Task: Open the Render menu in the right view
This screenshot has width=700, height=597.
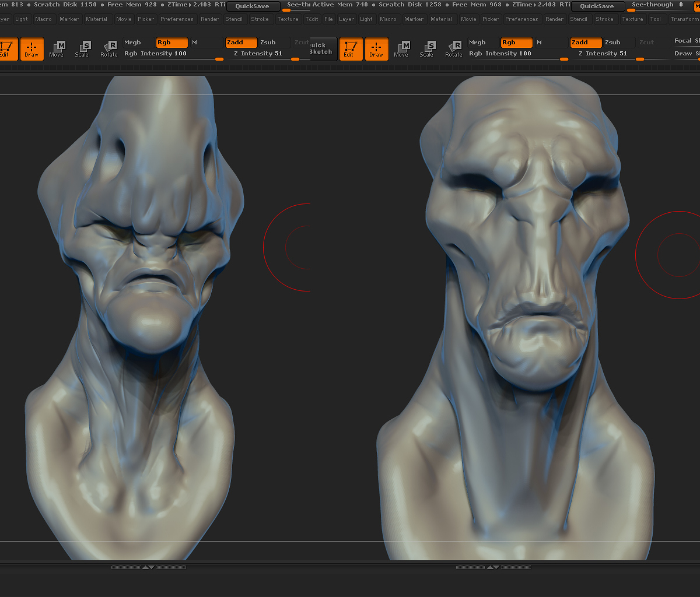Action: click(x=555, y=19)
